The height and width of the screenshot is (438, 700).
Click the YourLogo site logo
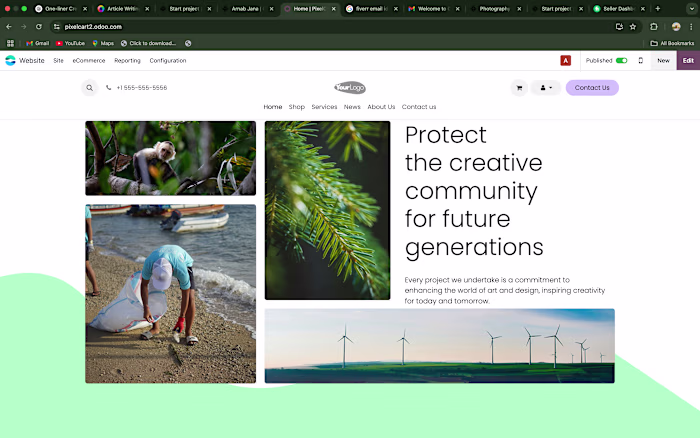pos(350,88)
